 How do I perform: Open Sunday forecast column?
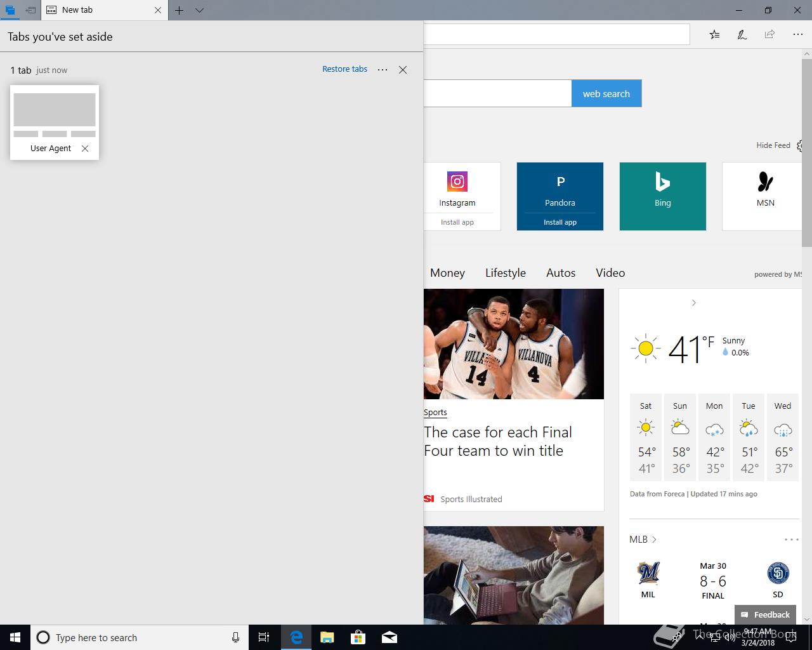pos(680,437)
